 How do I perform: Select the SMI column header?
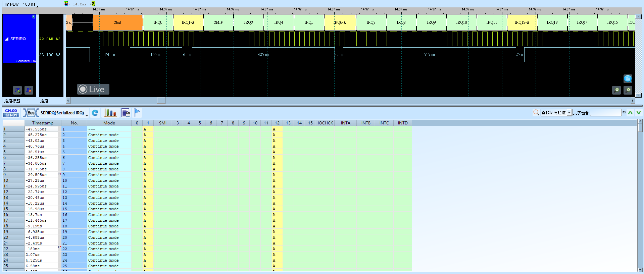click(x=163, y=123)
